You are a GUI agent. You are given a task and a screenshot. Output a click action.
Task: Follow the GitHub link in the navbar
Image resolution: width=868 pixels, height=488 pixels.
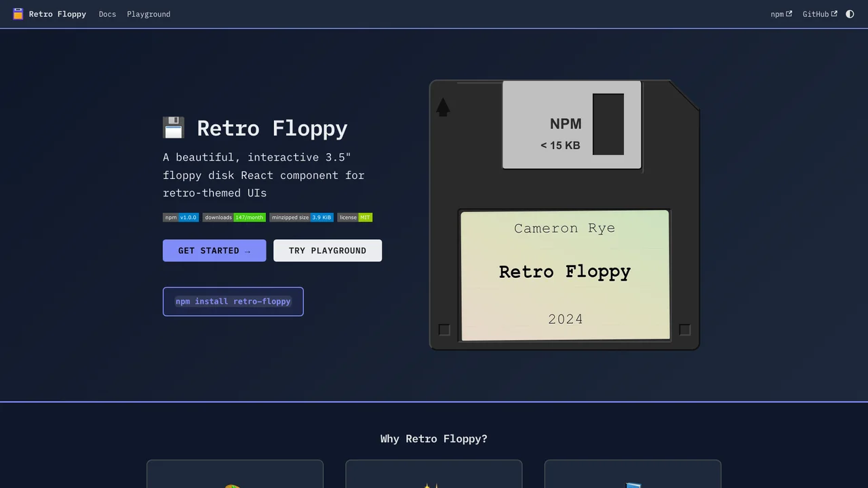pyautogui.click(x=816, y=14)
